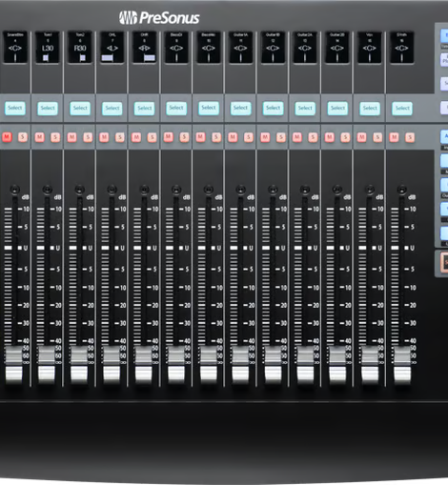Image resolution: width=448 pixels, height=485 pixels.
Task: Touch the Guitar2A channel fader cap
Action: click(x=305, y=365)
